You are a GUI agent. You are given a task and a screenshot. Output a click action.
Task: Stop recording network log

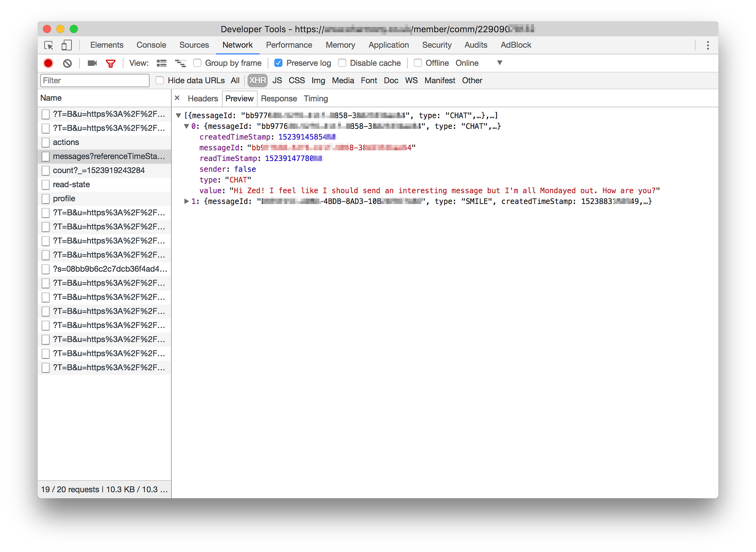click(48, 63)
